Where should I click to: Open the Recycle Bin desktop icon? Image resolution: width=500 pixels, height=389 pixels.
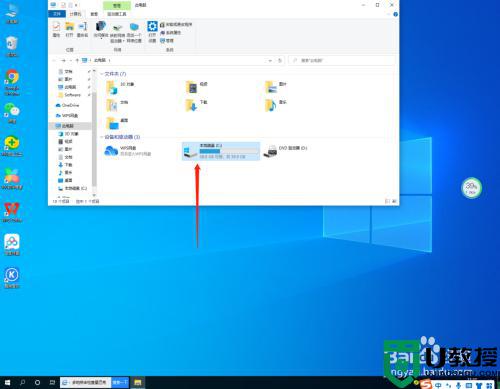coord(12,46)
